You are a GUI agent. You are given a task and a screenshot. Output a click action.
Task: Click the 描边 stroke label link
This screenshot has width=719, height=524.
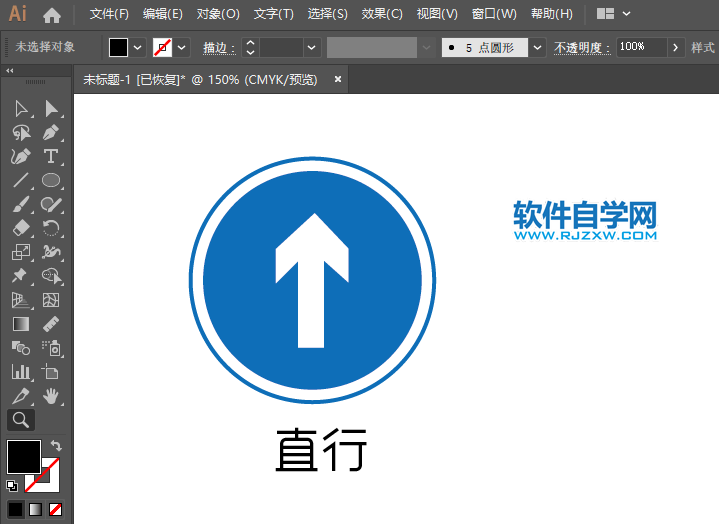218,47
